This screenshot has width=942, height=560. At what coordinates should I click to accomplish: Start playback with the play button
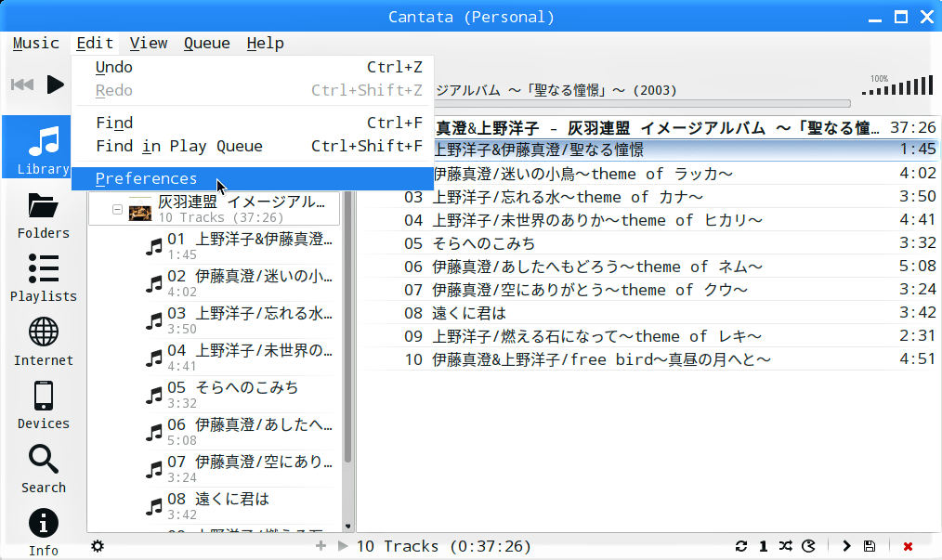click(x=55, y=85)
